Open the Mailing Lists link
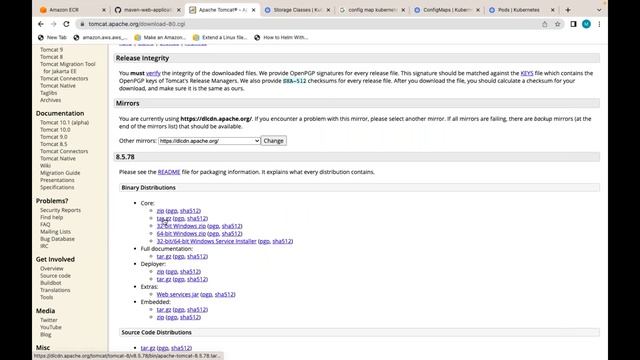This screenshot has height=360, width=640. tap(56, 231)
